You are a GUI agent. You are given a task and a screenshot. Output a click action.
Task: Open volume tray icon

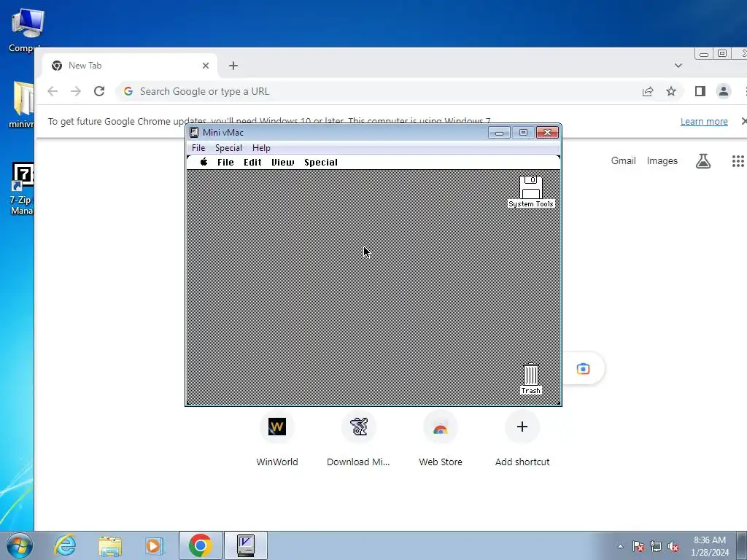coord(673,546)
